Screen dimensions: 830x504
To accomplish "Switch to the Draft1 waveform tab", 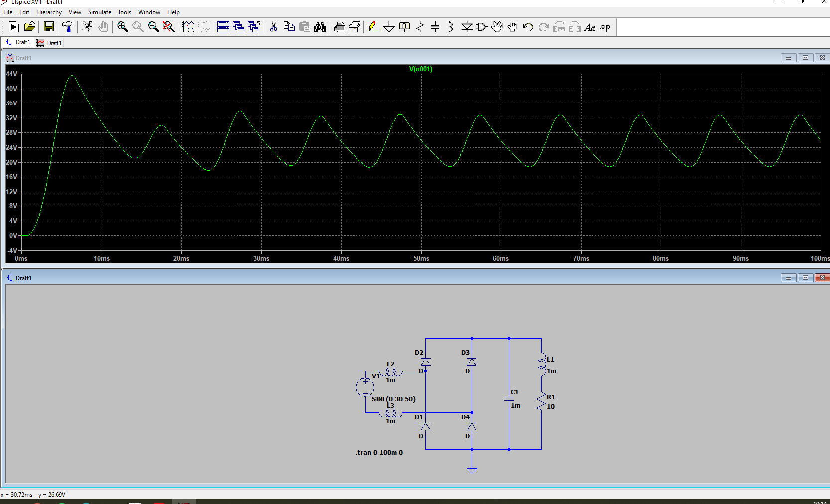I will (49, 43).
